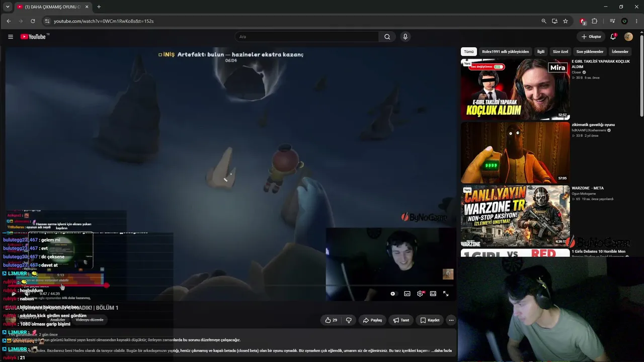Click the 'Tanıt' promote button

(401, 320)
